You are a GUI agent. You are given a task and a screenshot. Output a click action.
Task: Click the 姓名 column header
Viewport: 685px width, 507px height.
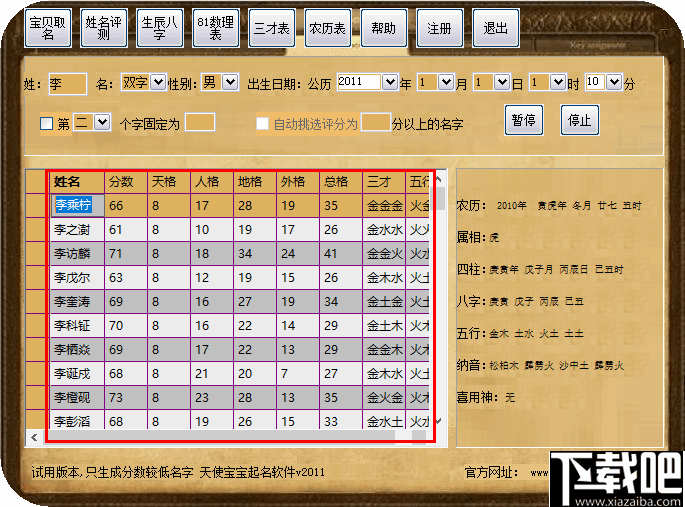[x=77, y=182]
